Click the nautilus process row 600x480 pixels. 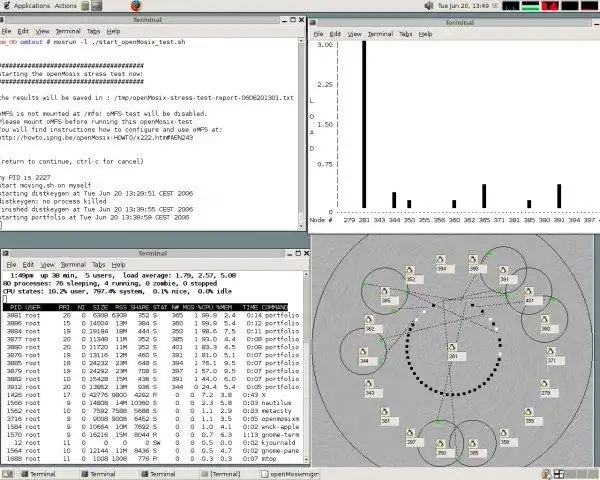tap(152, 403)
